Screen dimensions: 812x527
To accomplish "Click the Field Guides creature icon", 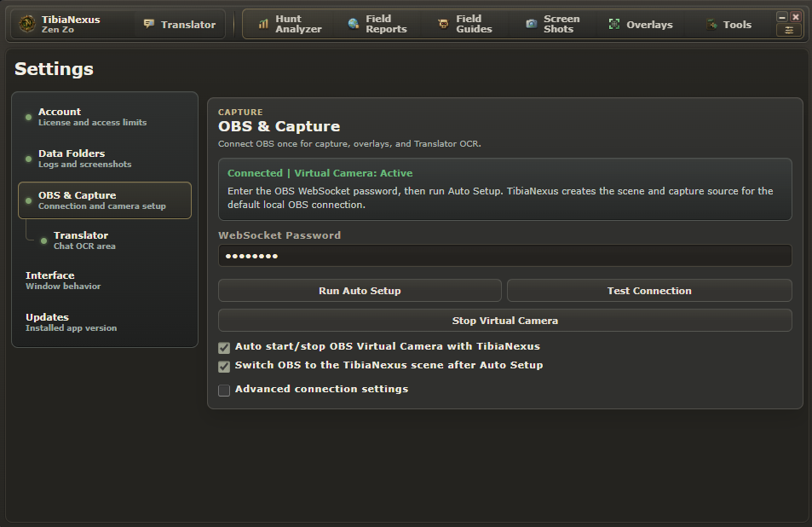I will (x=443, y=24).
